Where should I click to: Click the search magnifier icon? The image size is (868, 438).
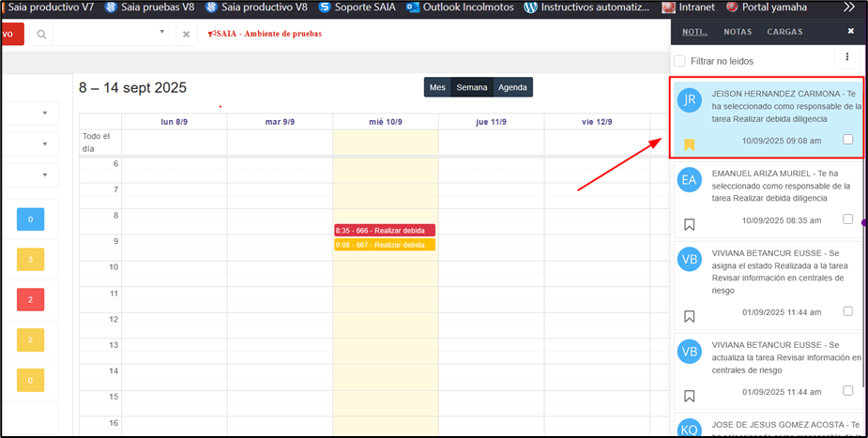coord(41,34)
